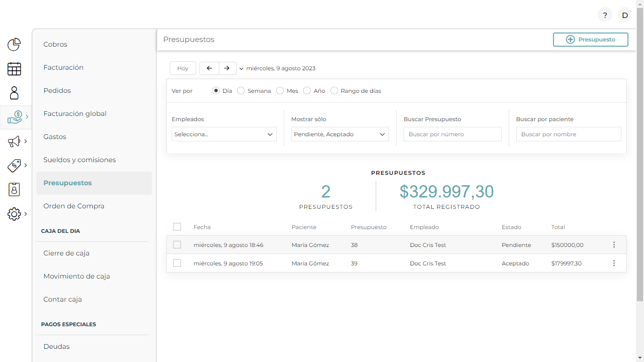Open the patients person icon
This screenshot has width=644, height=362.
(14, 93)
